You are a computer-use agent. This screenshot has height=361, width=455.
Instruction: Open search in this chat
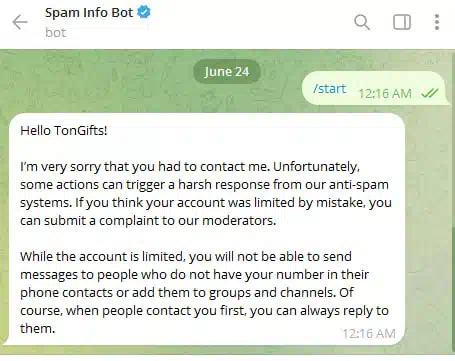[362, 22]
